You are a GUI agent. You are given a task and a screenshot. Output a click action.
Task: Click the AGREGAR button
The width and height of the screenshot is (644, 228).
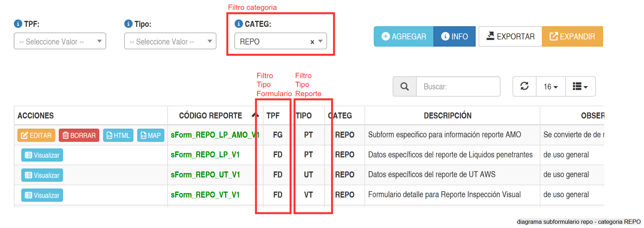[404, 36]
